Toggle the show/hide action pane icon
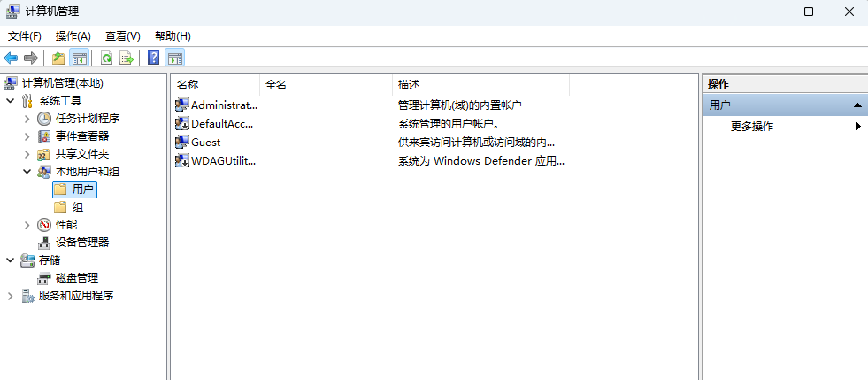 pyautogui.click(x=175, y=58)
